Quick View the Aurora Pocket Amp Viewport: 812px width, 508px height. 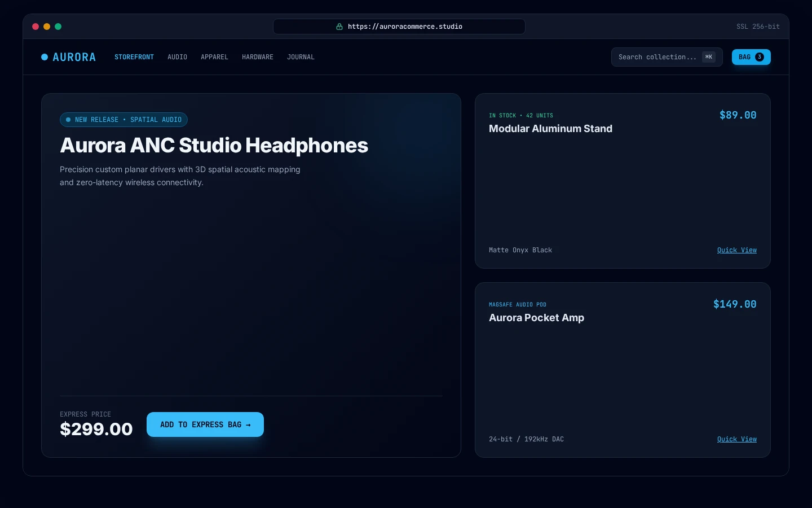[x=737, y=439]
